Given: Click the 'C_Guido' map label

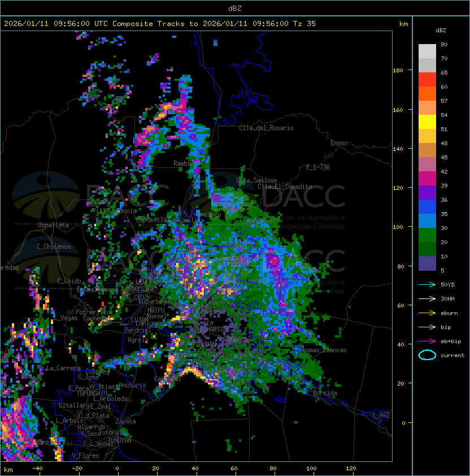Looking at the screenshot, I should pos(69,281).
